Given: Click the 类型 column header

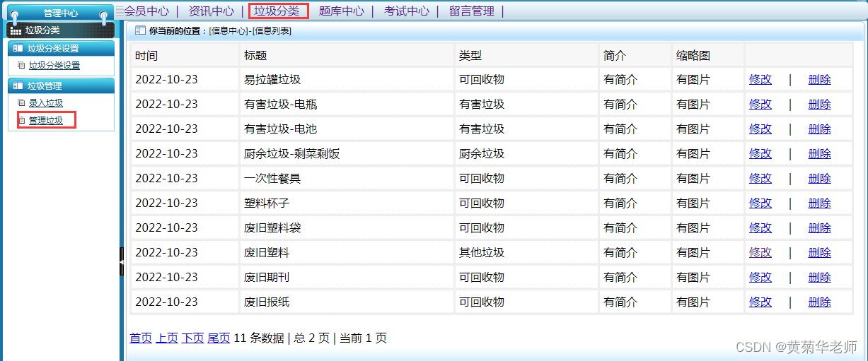Looking at the screenshot, I should pos(527,56).
